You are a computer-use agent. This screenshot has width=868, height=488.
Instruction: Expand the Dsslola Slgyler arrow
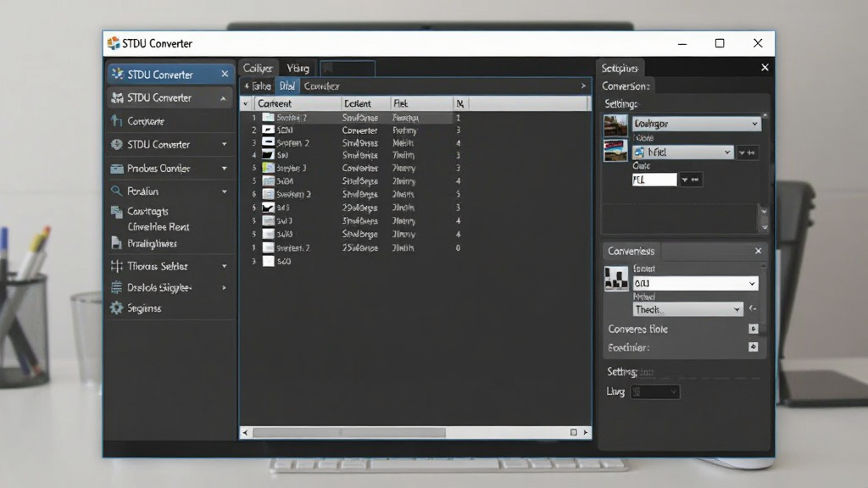pyautogui.click(x=224, y=288)
